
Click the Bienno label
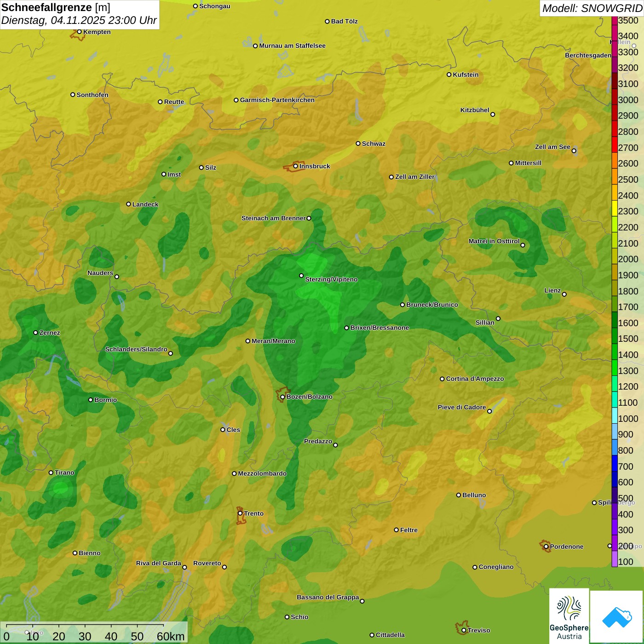(x=90, y=553)
